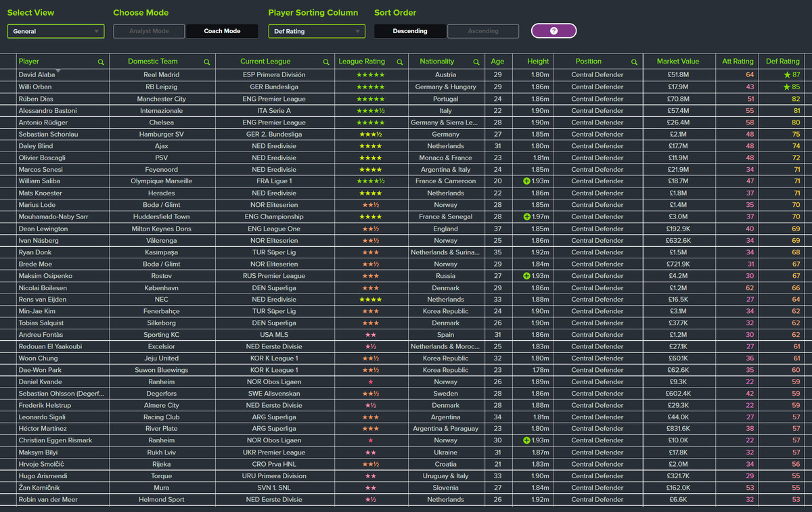Viewport: 812px width, 512px height.
Task: Select player Robin van der Meer
Action: tap(49, 499)
